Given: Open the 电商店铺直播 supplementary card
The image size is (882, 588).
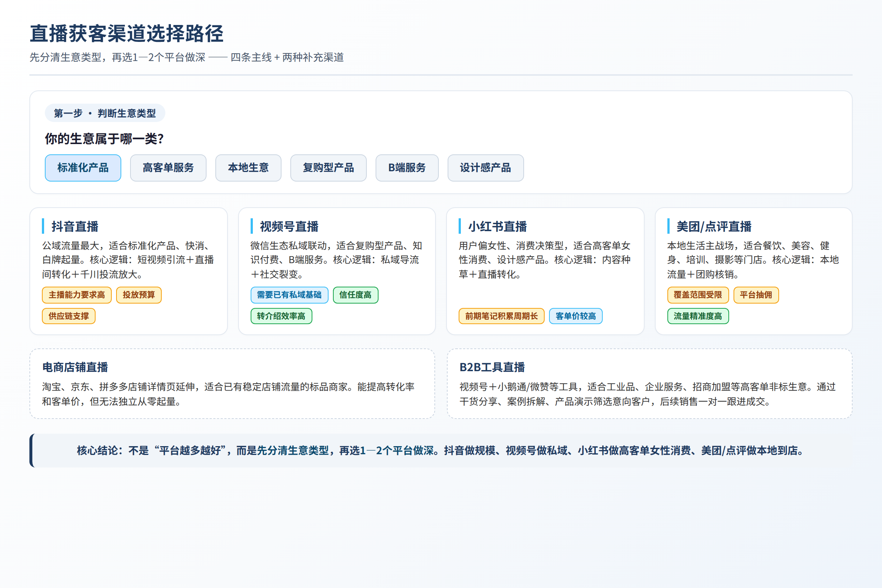Looking at the screenshot, I should pyautogui.click(x=232, y=384).
